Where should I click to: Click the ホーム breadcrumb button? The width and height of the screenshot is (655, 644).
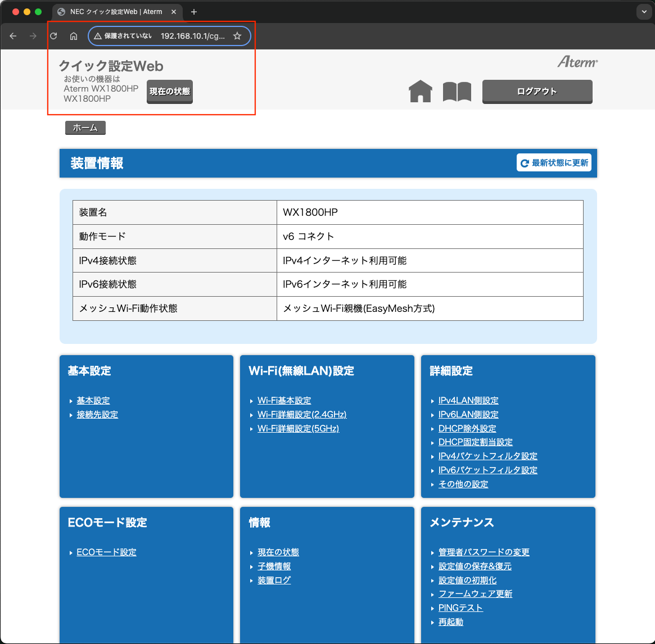(x=85, y=128)
